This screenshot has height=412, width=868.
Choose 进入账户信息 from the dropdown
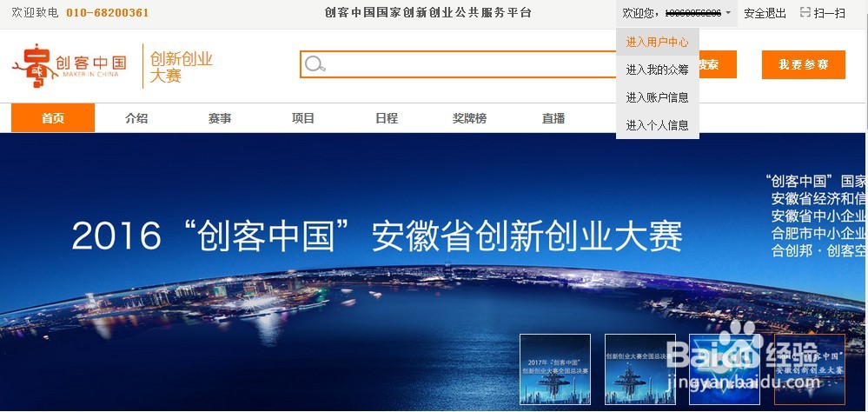[657, 97]
